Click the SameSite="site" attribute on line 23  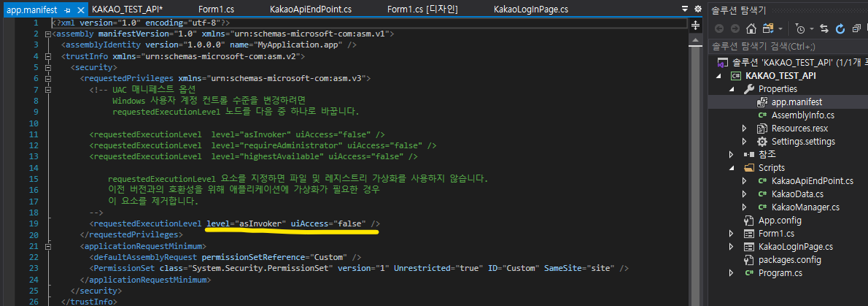pos(580,268)
